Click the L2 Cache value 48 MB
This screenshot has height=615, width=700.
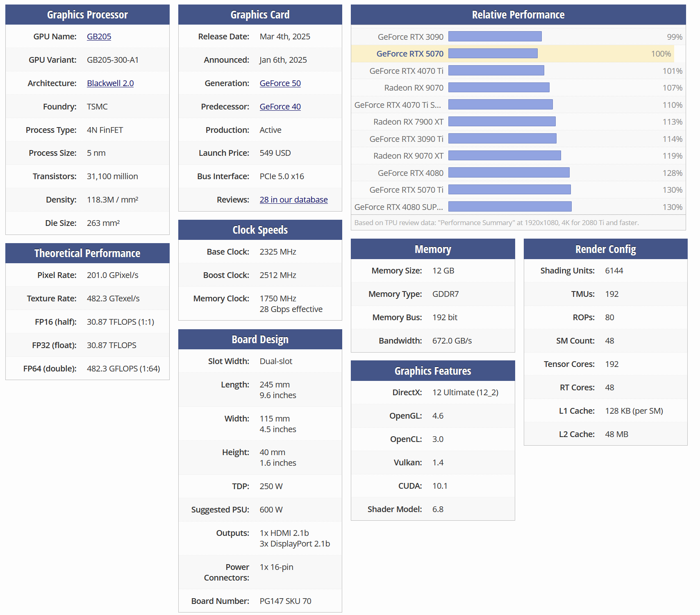[x=616, y=434]
